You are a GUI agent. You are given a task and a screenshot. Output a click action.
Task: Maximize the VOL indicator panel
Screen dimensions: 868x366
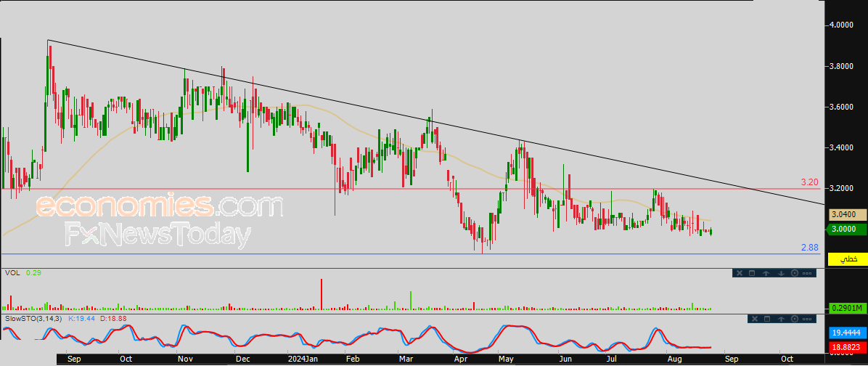click(x=753, y=273)
